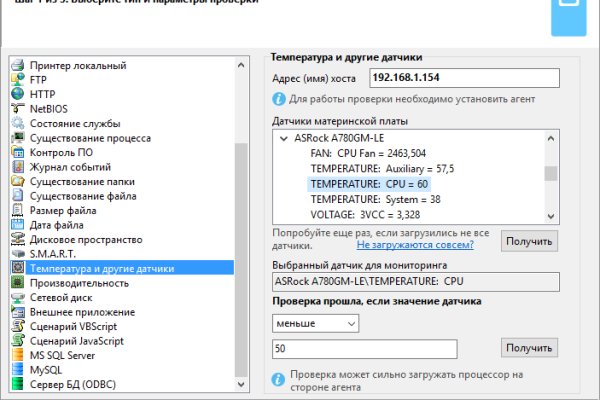
Task: Open the "меньше" comparison dropdown
Action: pyautogui.click(x=315, y=323)
